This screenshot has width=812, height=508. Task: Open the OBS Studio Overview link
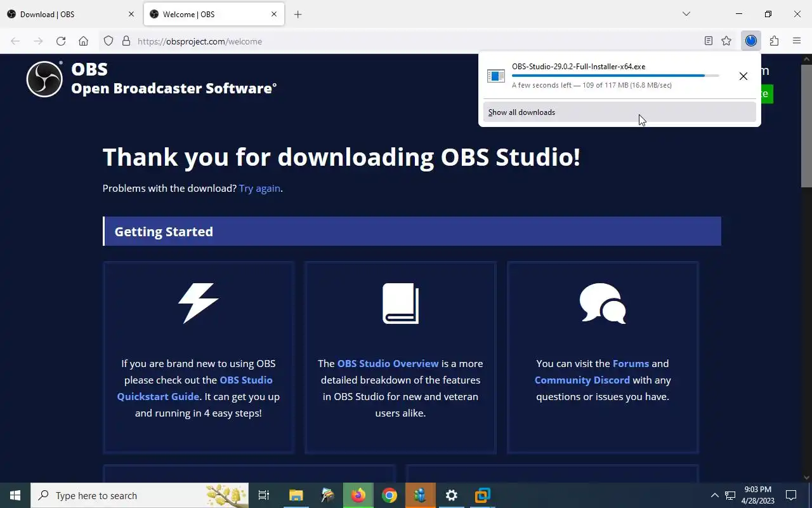pyautogui.click(x=388, y=363)
